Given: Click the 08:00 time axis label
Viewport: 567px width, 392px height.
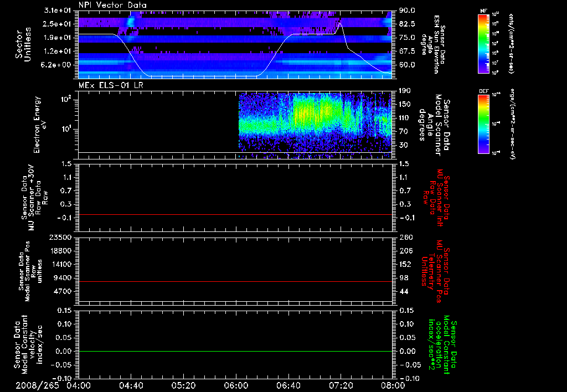Looking at the screenshot, I should click(393, 385).
